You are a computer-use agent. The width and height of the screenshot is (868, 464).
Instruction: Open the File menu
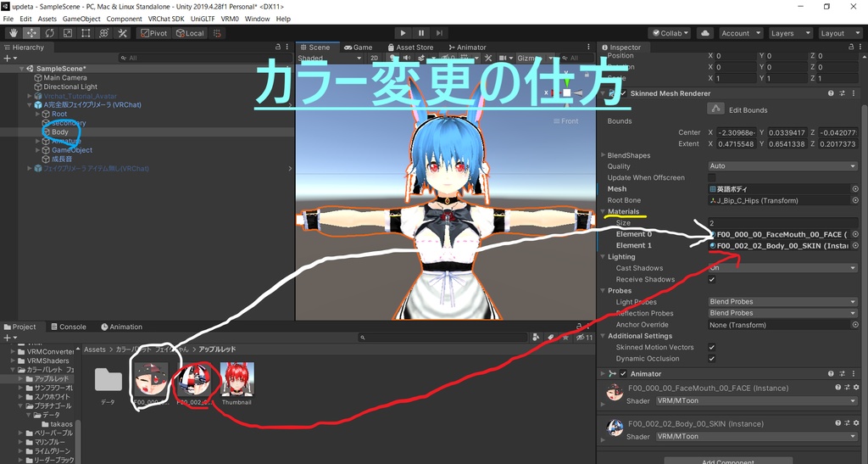click(8, 19)
